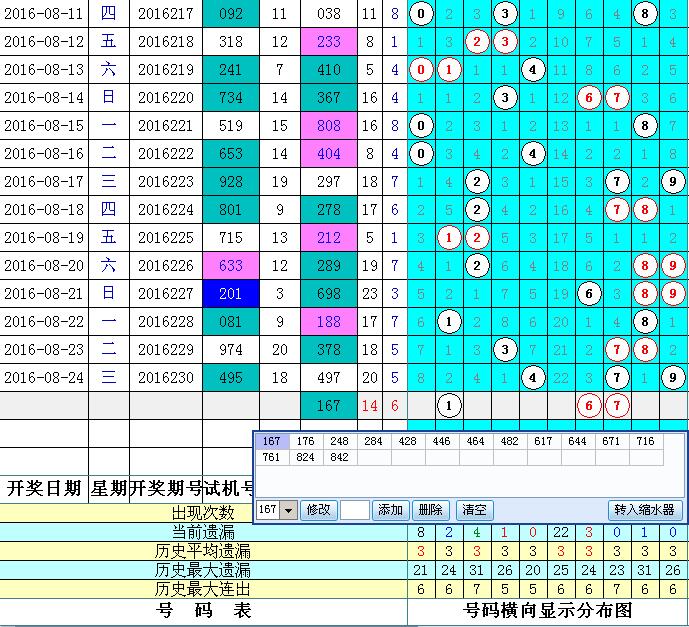689x627 pixels.
Task: Select number 176 in the list
Action: click(x=306, y=441)
